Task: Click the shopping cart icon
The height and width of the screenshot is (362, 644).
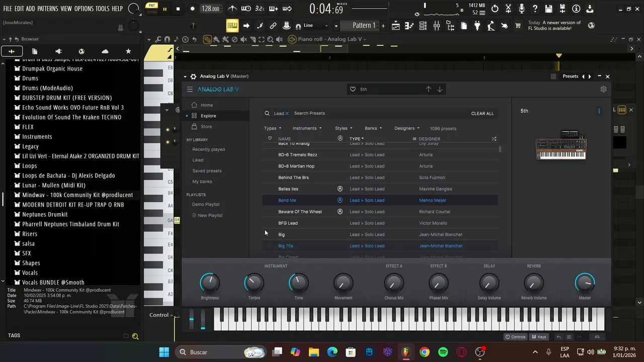Action: [518, 26]
